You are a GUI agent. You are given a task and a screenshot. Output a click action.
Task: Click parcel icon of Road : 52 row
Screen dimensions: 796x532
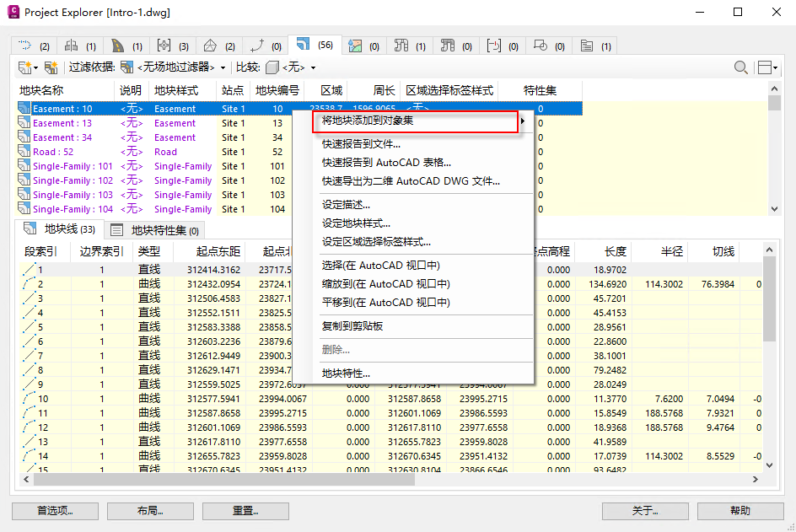[x=24, y=151]
